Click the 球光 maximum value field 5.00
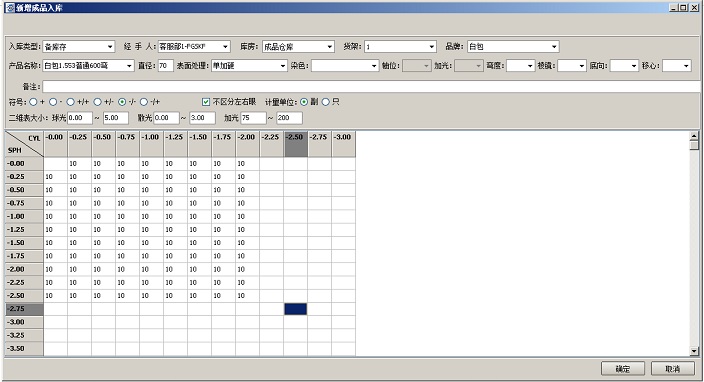The height and width of the screenshot is (382, 704). tap(115, 118)
